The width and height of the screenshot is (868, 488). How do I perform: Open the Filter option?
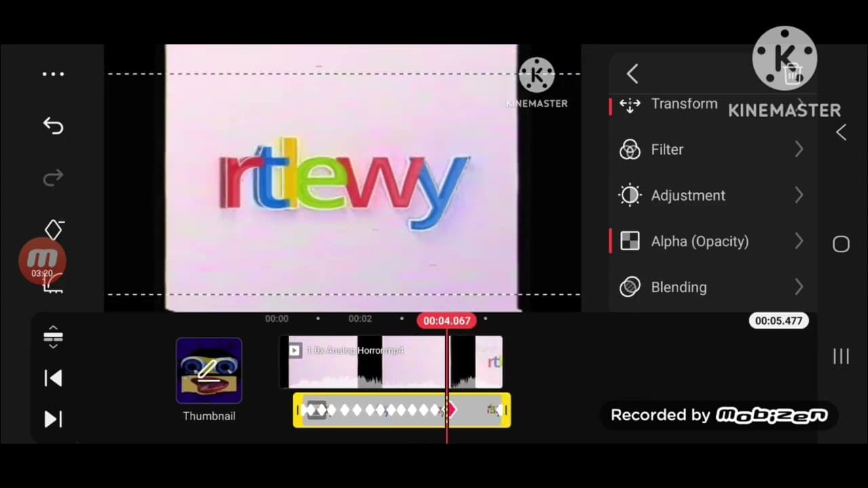(x=713, y=149)
